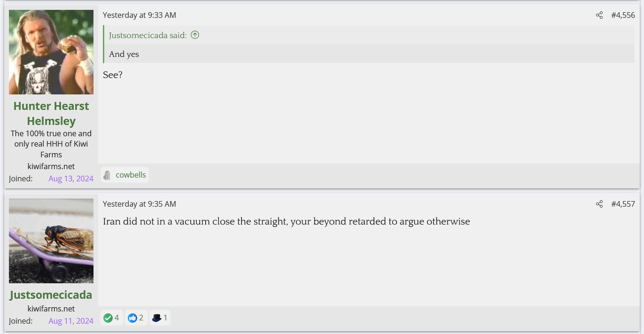Open Hunter Hearst Helmsley's avatar
644x334 pixels.
51,52
